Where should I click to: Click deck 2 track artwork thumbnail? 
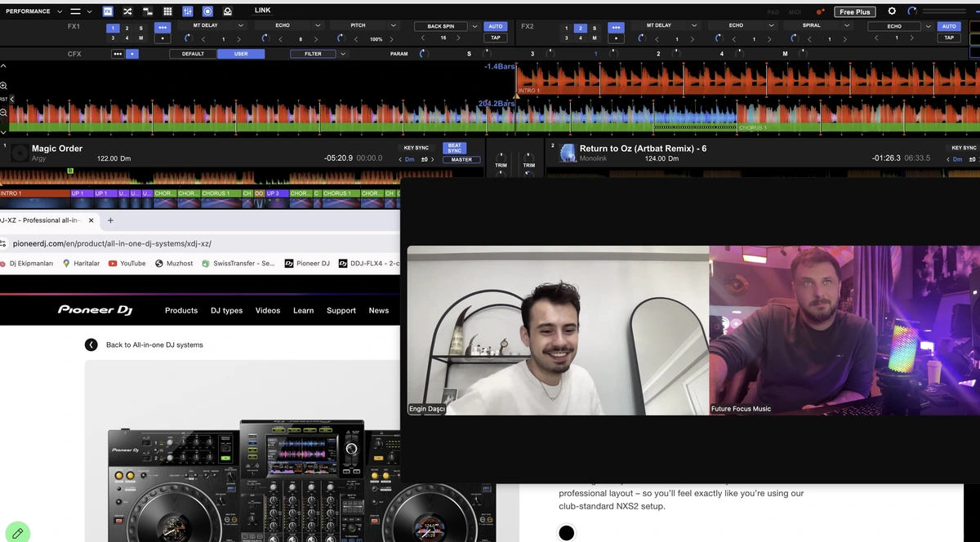tap(568, 153)
